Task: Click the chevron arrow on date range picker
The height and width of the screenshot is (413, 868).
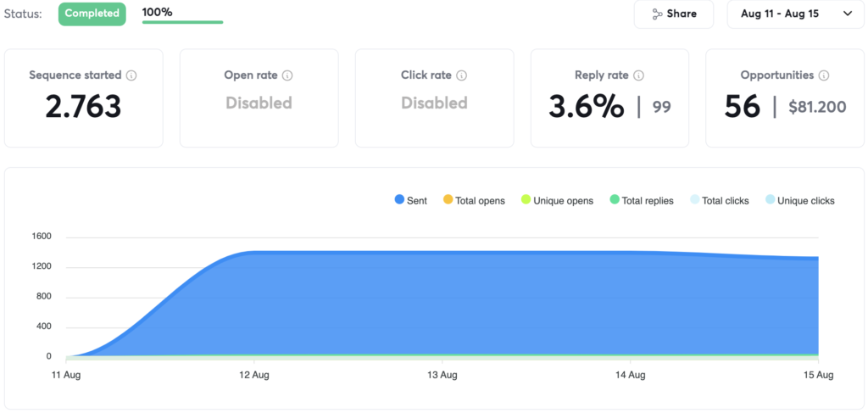Action: (848, 14)
